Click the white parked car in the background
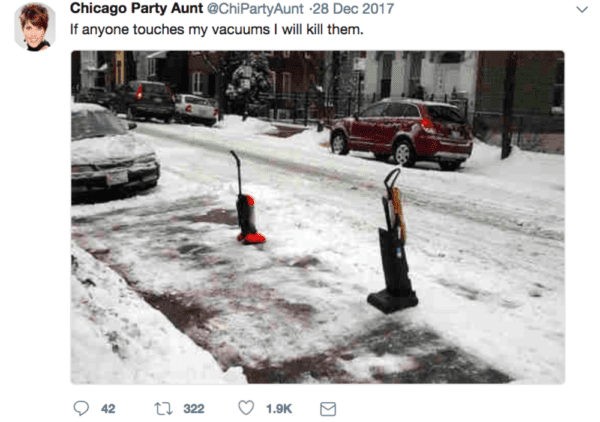Image resolution: width=600 pixels, height=422 pixels. click(x=196, y=109)
